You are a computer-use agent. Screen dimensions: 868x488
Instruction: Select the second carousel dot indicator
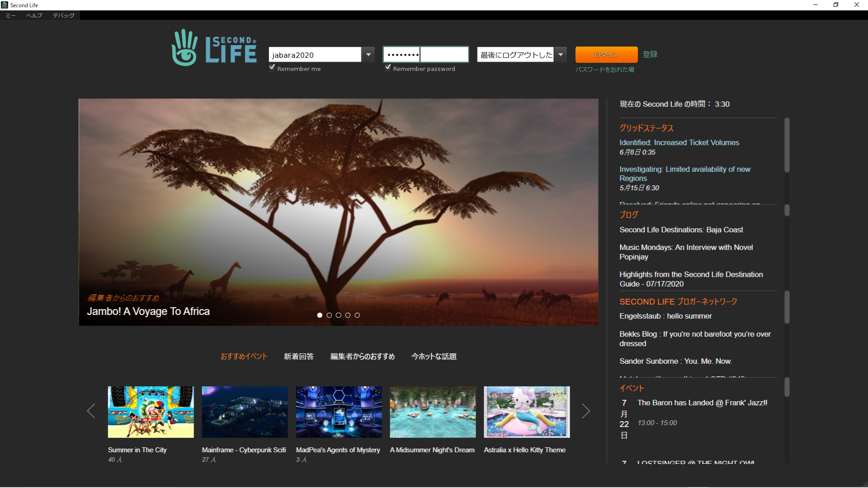[329, 315]
